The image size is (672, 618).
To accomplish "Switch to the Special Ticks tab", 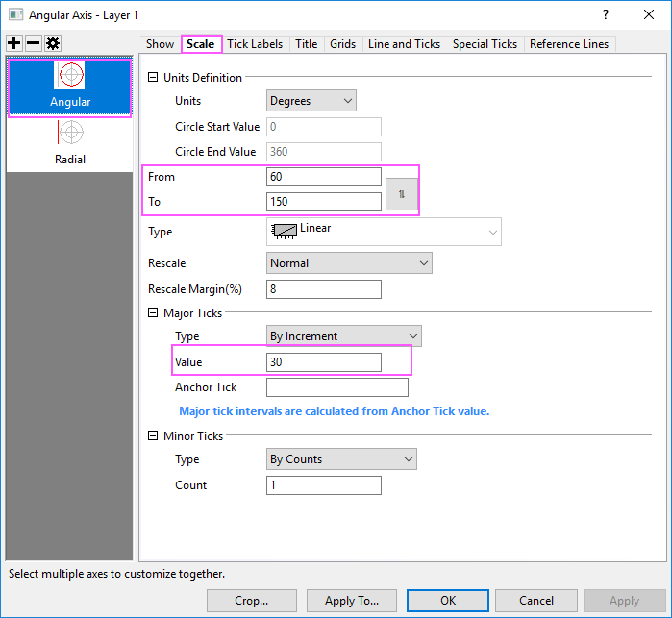I will click(x=485, y=44).
